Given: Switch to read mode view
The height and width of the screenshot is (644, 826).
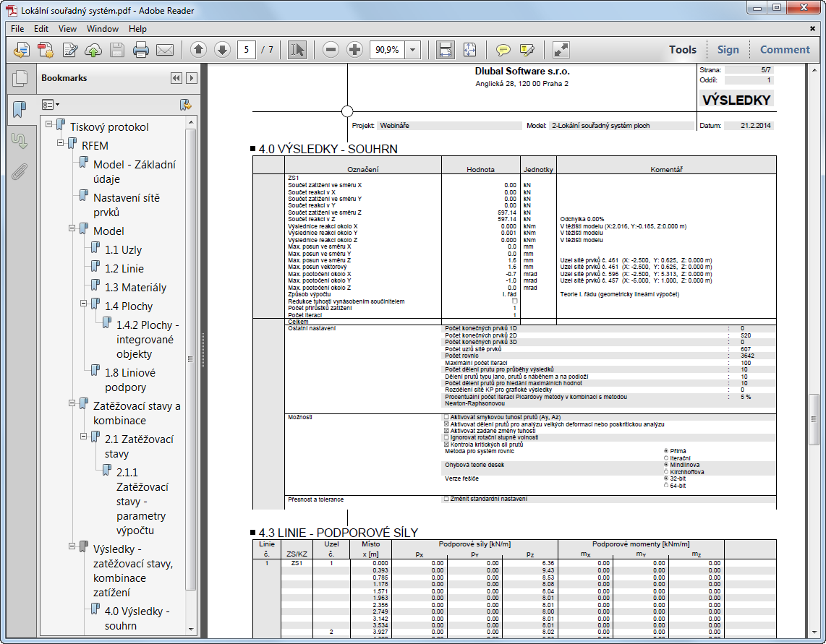Looking at the screenshot, I should click(561, 50).
